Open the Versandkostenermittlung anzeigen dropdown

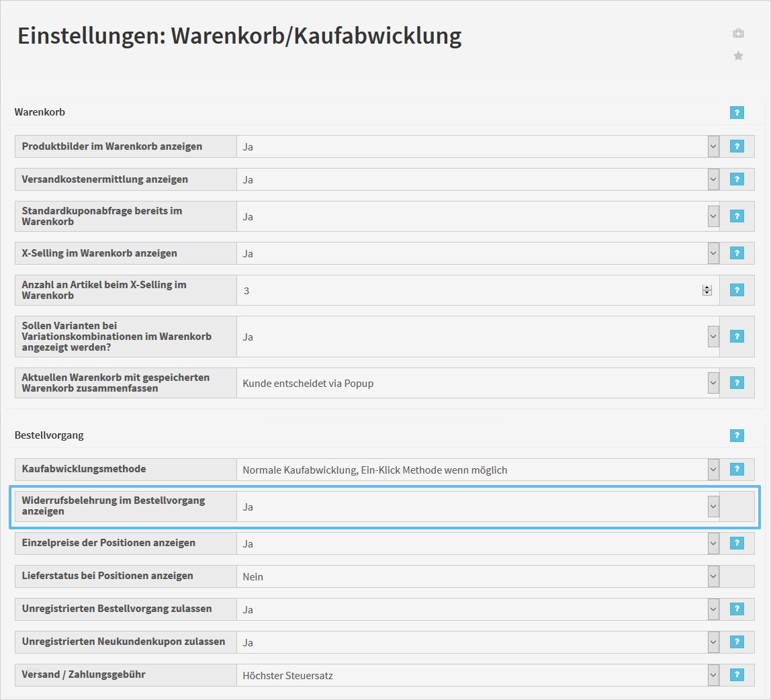[x=712, y=179]
